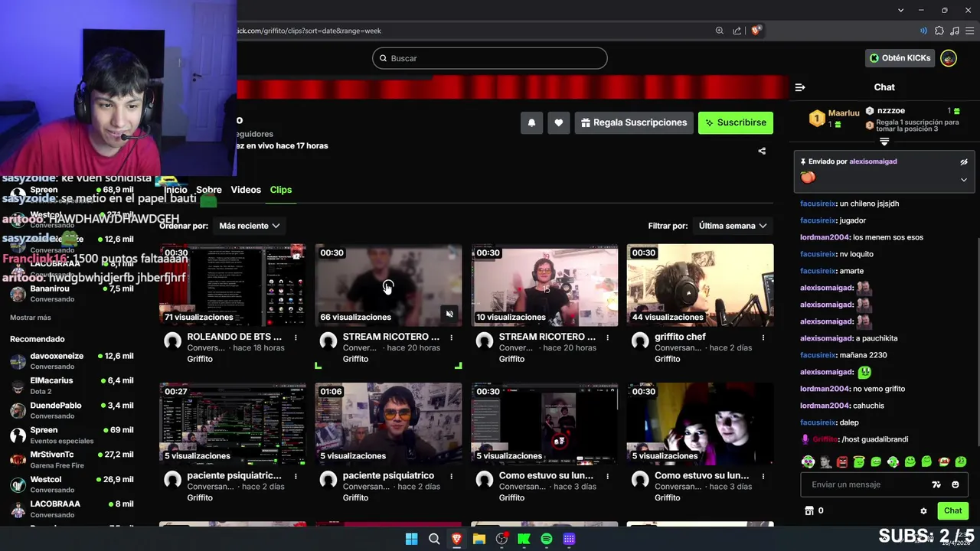Click the zoom magnifier icon in address bar
This screenshot has width=980, height=551.
coord(720,31)
